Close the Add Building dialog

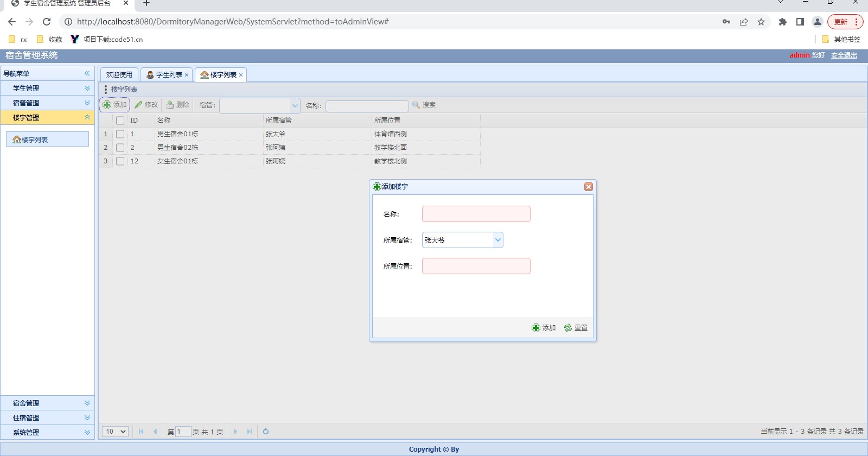point(588,187)
